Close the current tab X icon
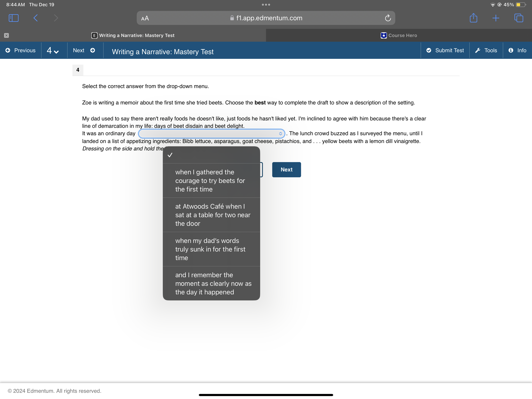Viewport: 532px width, 399px height. [x=6, y=35]
